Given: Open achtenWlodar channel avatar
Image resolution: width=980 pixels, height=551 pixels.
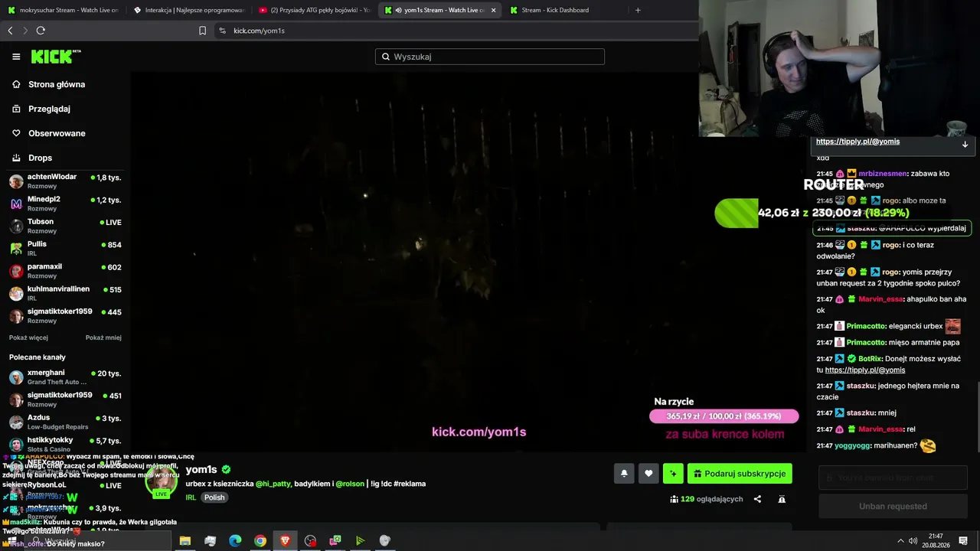Looking at the screenshot, I should (16, 181).
